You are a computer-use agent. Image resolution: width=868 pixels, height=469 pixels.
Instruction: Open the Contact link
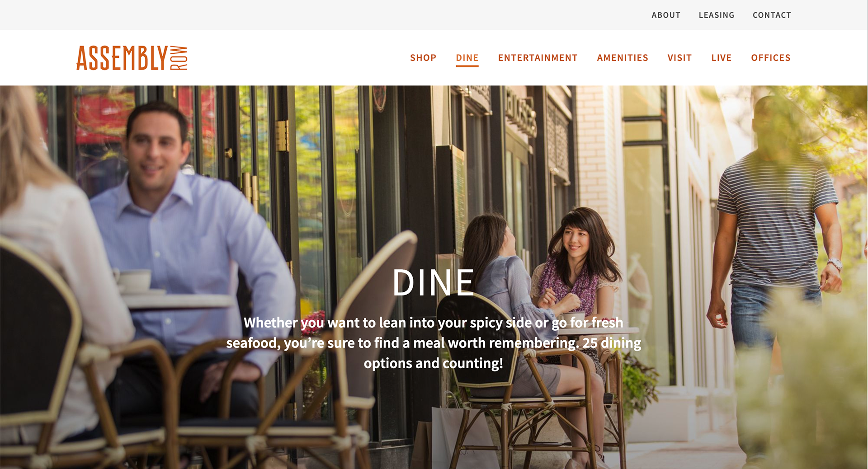(x=772, y=15)
